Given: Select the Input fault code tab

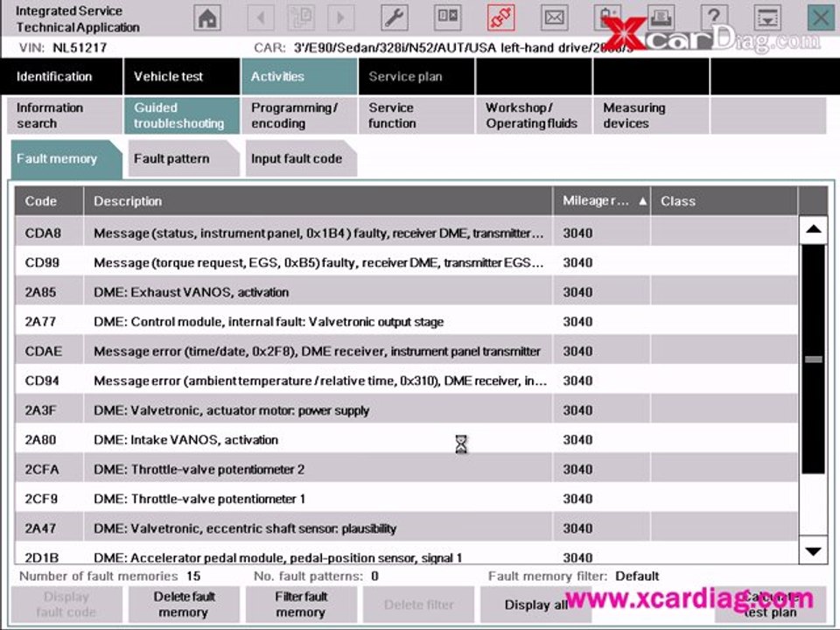Looking at the screenshot, I should tap(300, 158).
